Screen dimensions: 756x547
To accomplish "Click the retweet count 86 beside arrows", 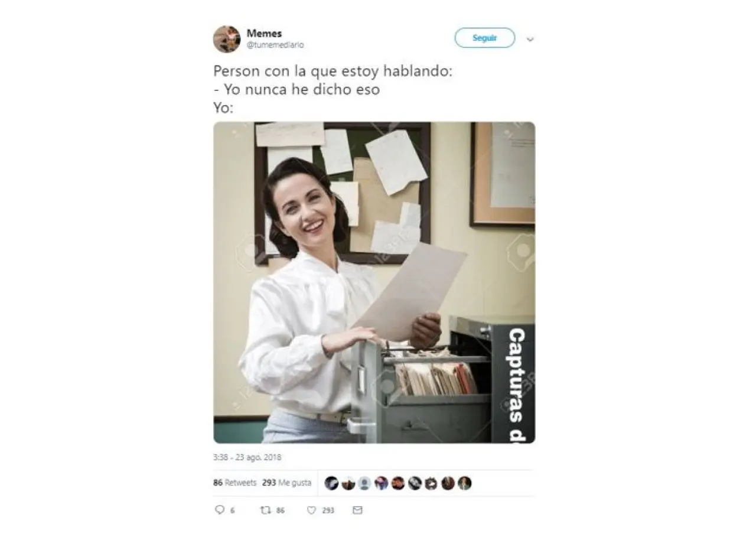I will (281, 510).
